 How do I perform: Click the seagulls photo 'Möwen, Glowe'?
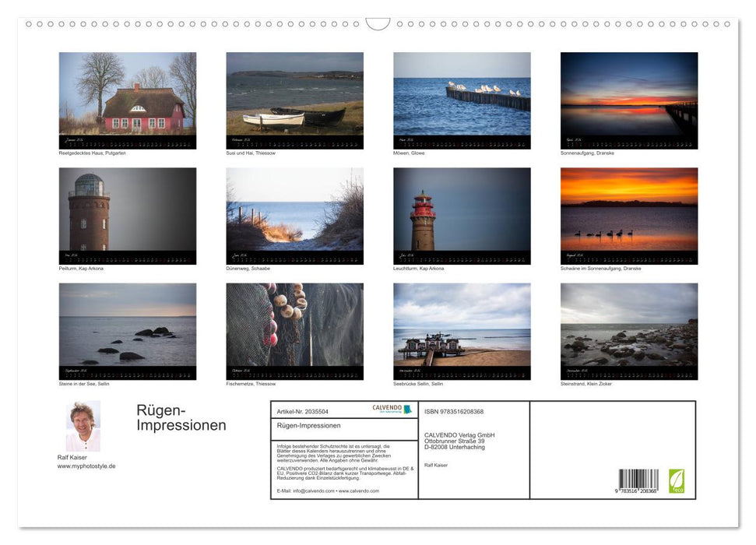pyautogui.click(x=461, y=100)
